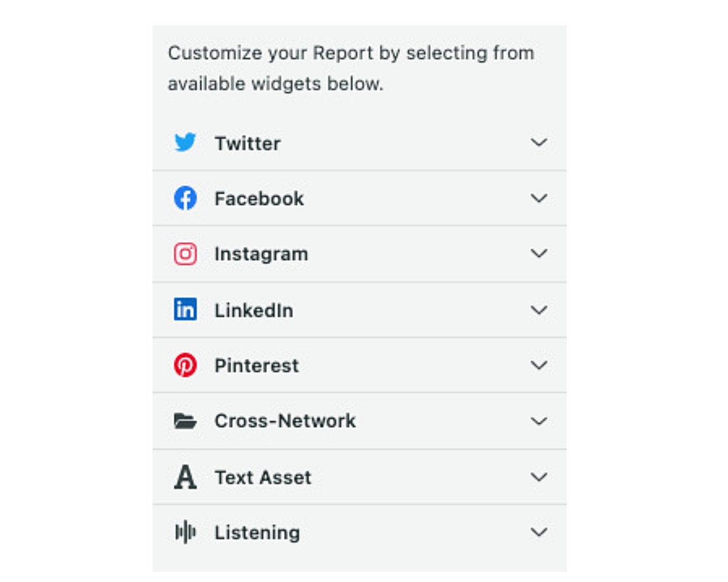Screen dimensions: 728x582
Task: Click the Twitter bird icon
Action: pyautogui.click(x=185, y=143)
